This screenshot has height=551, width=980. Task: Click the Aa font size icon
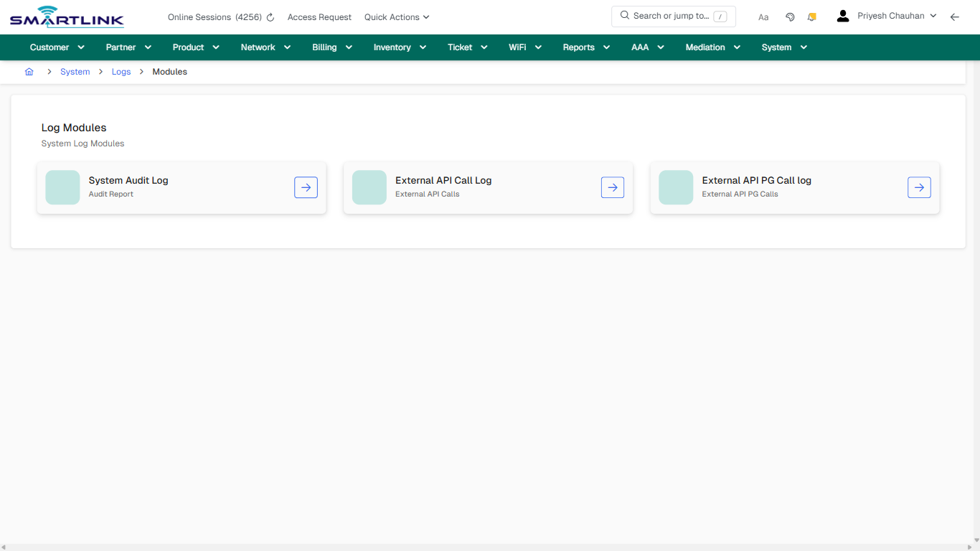tap(763, 17)
